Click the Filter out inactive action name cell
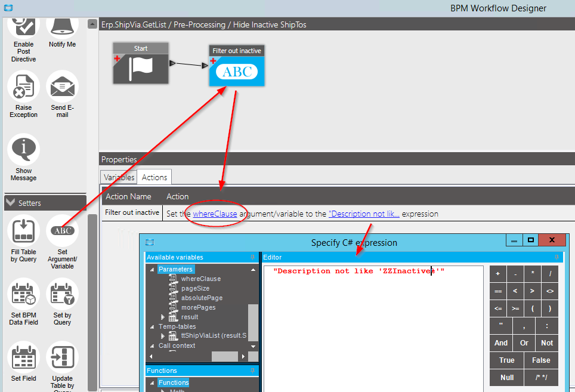 (x=132, y=212)
